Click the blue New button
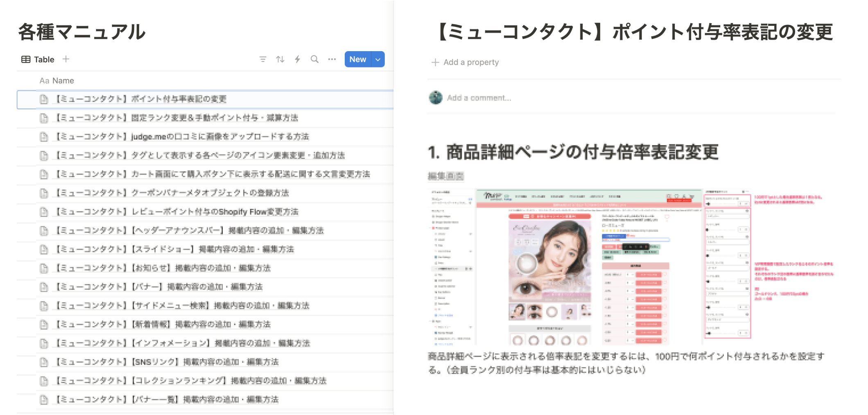The width and height of the screenshot is (868, 415). [358, 59]
